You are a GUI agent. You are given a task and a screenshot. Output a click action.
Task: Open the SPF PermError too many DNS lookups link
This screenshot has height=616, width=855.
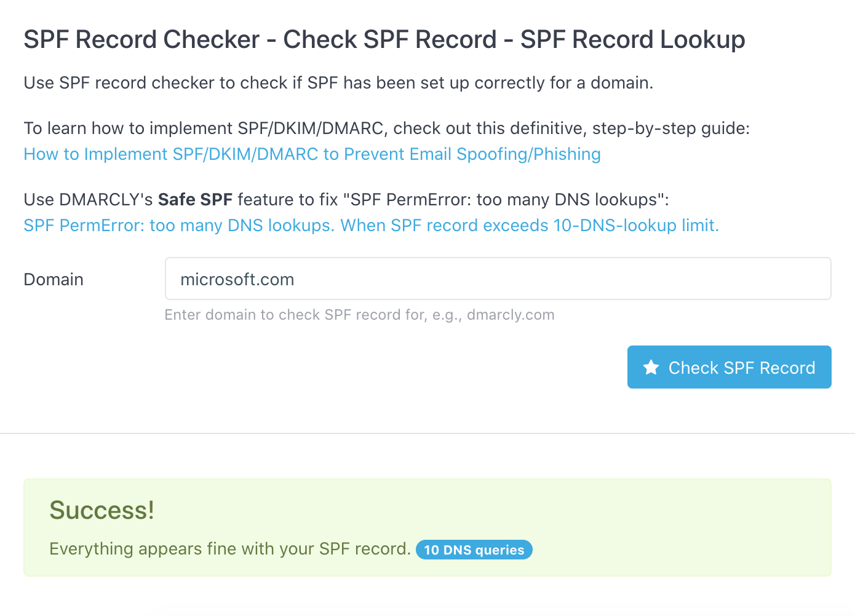[x=370, y=226]
